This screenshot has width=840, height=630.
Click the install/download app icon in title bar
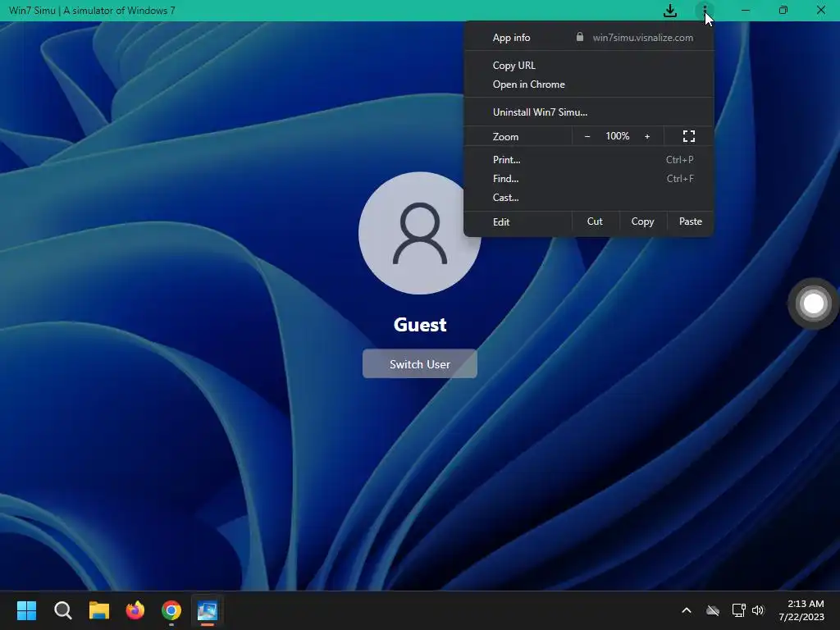pos(669,10)
